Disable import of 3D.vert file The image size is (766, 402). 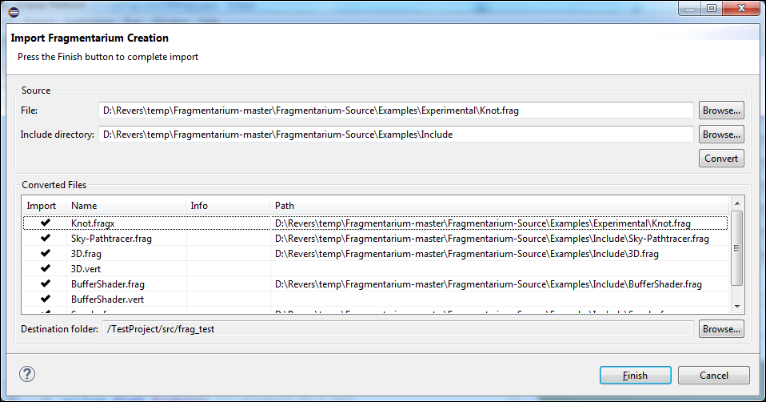click(x=45, y=269)
